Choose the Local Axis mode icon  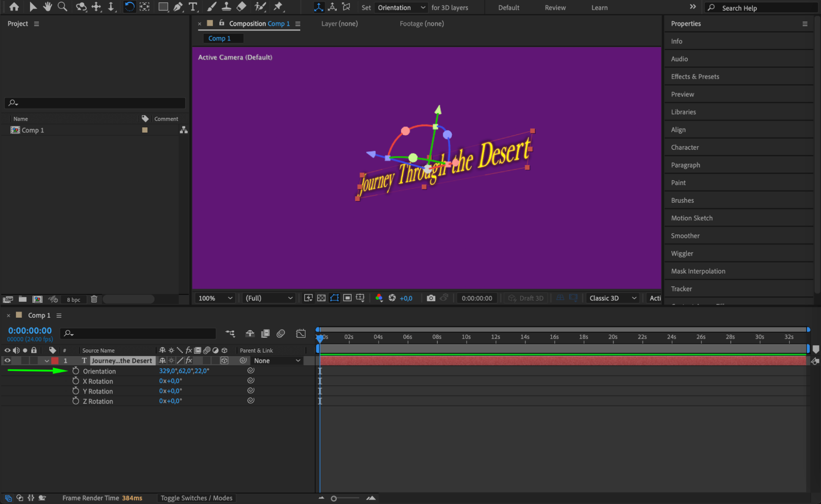tap(319, 7)
